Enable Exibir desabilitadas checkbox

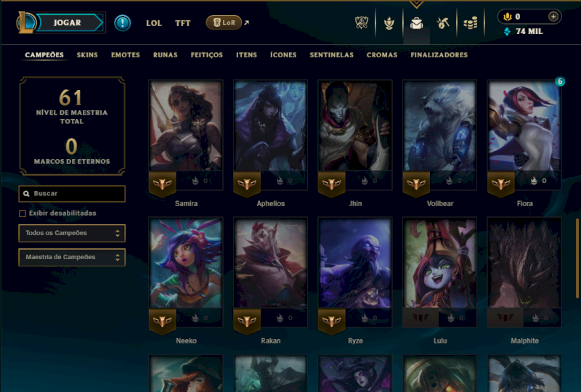[23, 213]
